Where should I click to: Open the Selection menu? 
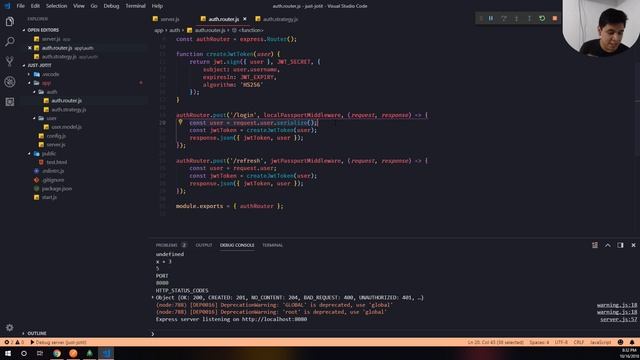click(x=56, y=6)
